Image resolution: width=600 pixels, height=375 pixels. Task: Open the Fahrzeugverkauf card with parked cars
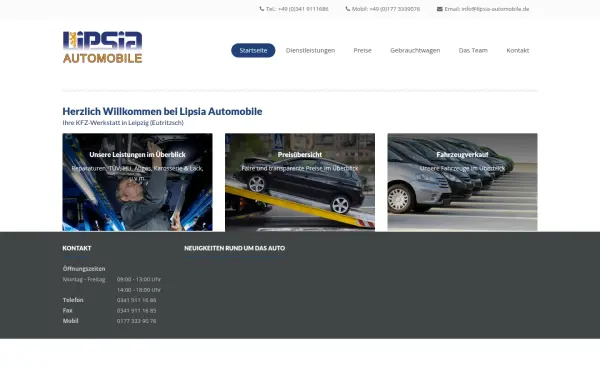[x=462, y=182]
